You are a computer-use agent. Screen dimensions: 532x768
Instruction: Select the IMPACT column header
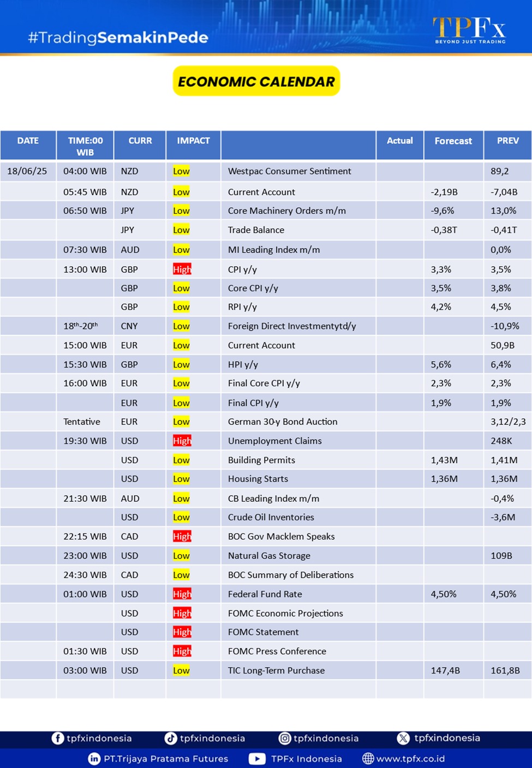tap(193, 141)
